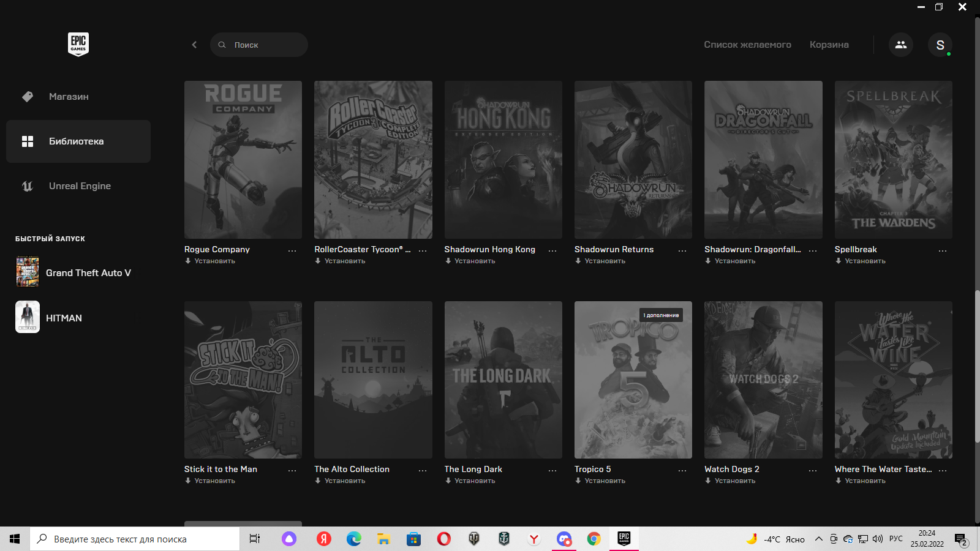
Task: Click the Epic Games logo
Action: click(x=78, y=44)
